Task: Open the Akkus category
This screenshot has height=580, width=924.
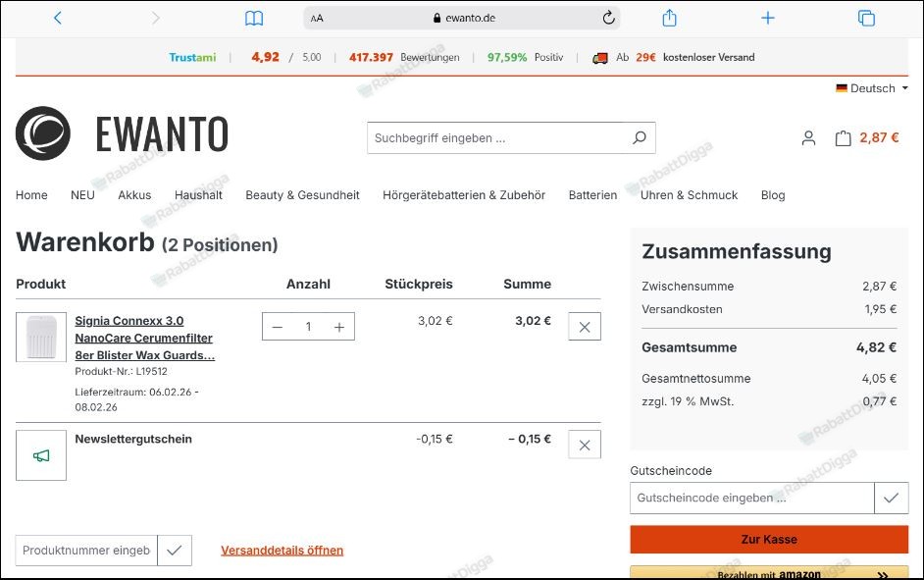Action: [x=134, y=195]
